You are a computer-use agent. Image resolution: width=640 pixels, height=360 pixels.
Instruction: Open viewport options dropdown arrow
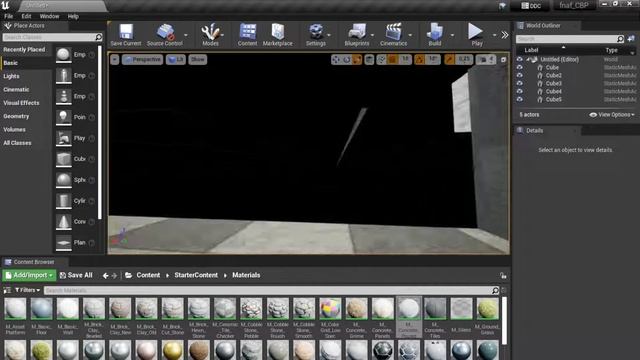pyautogui.click(x=115, y=60)
